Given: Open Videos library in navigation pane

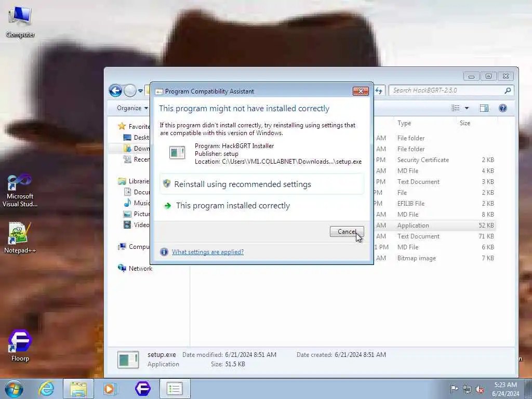Looking at the screenshot, I should (x=137, y=224).
